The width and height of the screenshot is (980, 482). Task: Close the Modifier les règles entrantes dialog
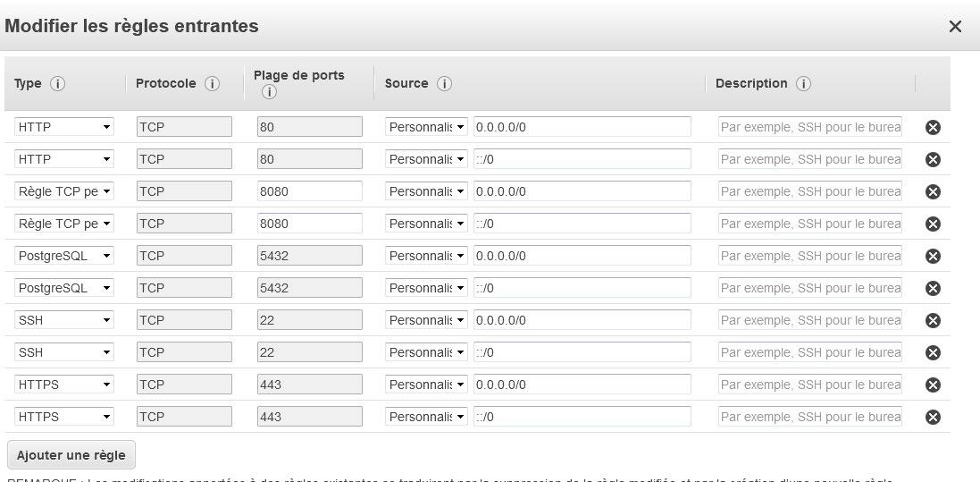tap(955, 26)
